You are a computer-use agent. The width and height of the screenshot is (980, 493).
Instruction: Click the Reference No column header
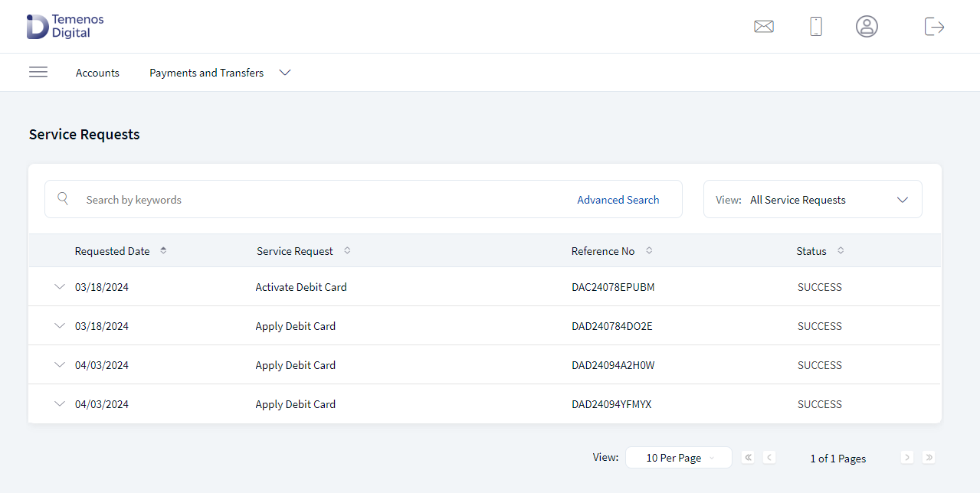603,251
